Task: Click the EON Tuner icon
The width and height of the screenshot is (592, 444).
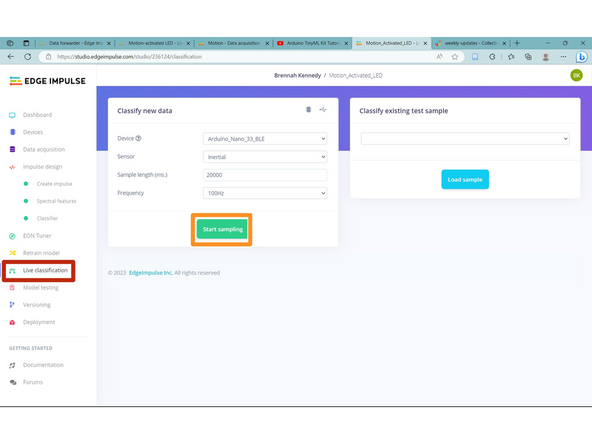Action: point(12,236)
